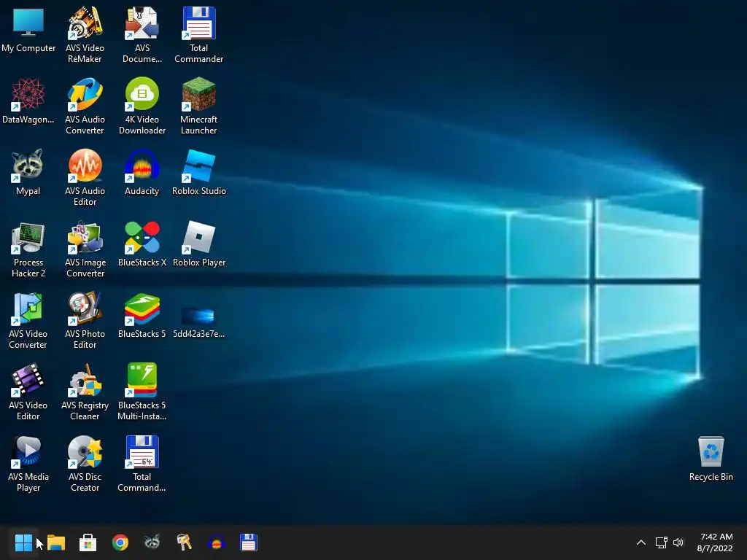Screen dimensions: 747x560
Task: Open Audacity from the taskbar
Action: [216, 542]
